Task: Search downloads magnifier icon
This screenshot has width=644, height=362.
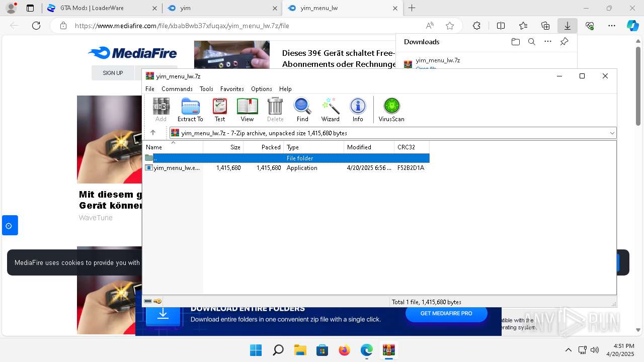Action: [x=531, y=42]
